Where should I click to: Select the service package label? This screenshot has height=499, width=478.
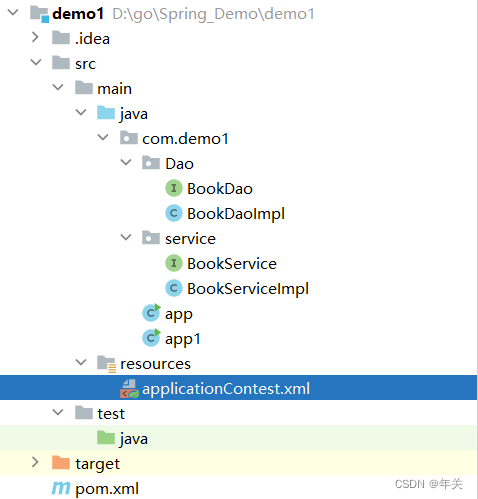pos(190,239)
